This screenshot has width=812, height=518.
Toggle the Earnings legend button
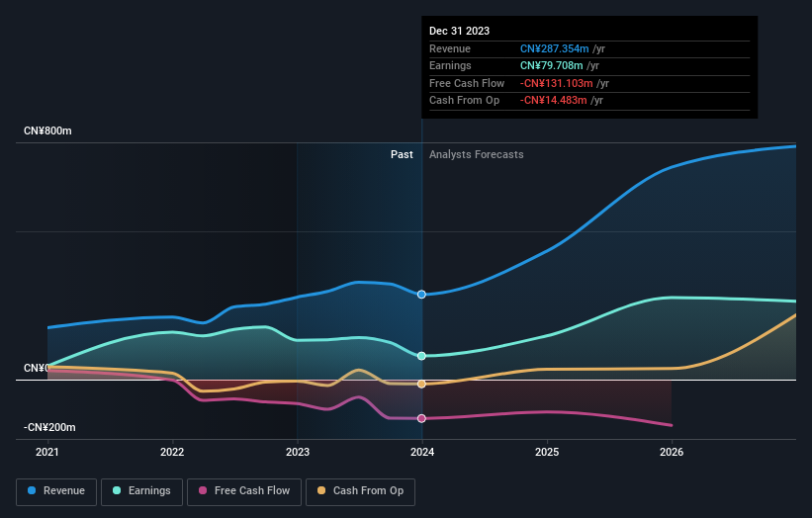[x=141, y=491]
